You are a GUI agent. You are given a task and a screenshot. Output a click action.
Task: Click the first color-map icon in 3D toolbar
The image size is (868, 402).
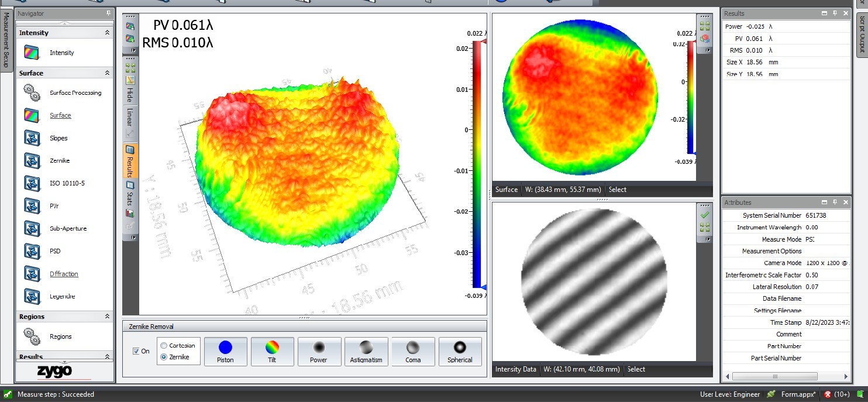(130, 26)
